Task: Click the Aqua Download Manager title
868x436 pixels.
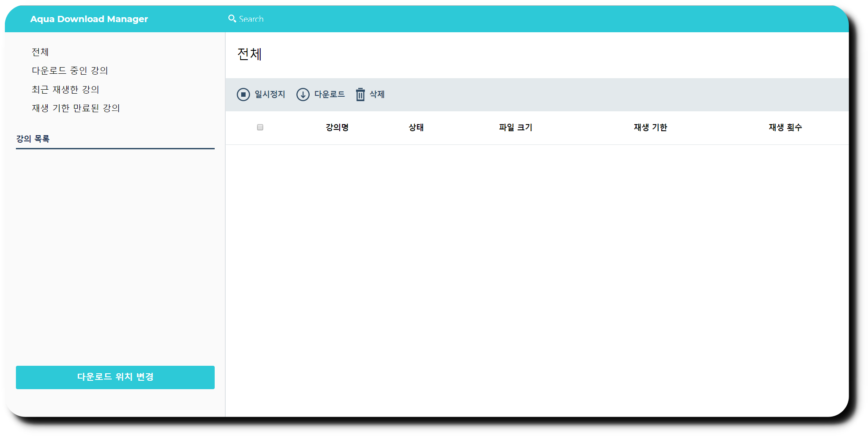Action: point(89,19)
